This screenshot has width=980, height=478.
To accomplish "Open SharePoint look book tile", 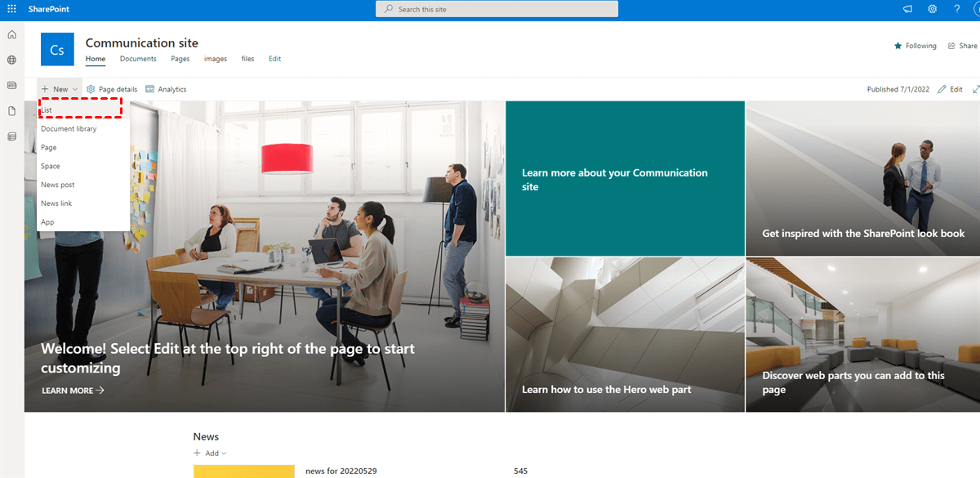I will click(862, 179).
